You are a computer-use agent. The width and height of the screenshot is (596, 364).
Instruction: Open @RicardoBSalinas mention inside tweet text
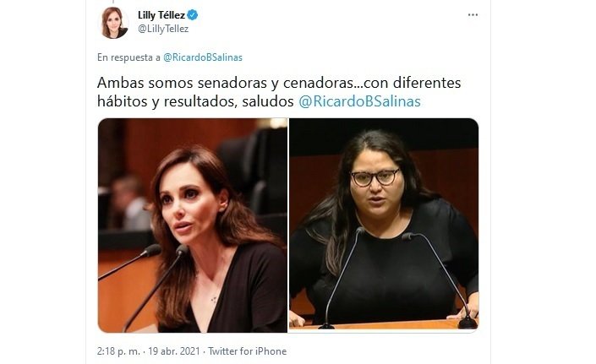[359, 101]
